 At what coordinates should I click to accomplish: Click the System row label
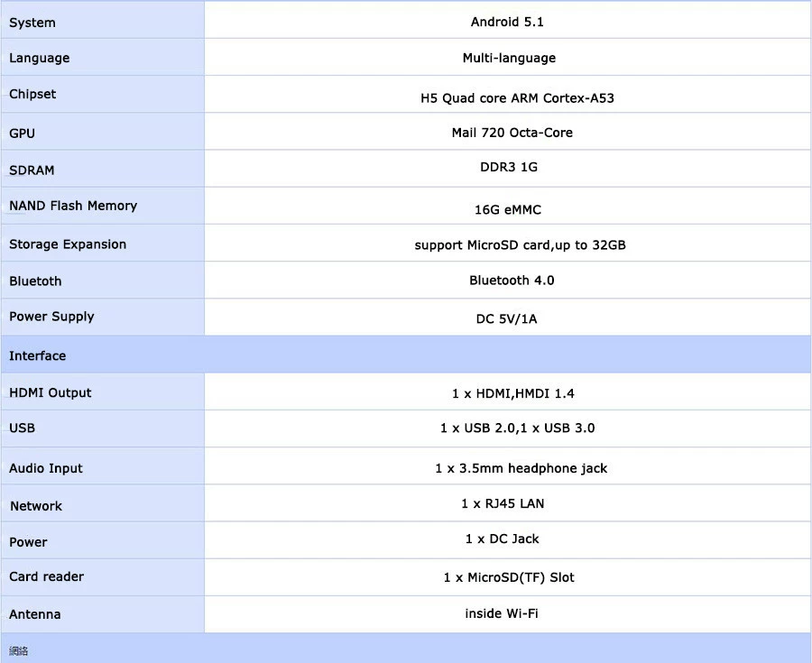[32, 23]
